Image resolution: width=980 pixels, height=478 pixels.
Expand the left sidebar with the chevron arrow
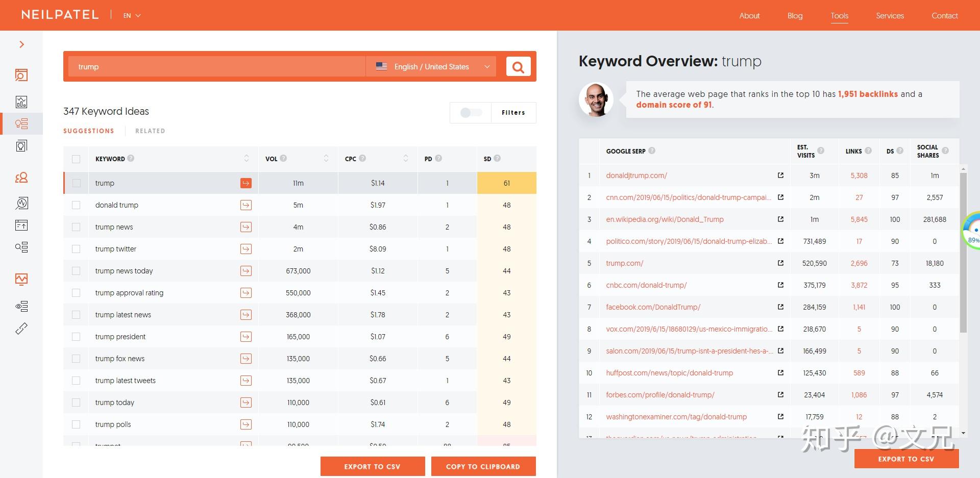tap(21, 44)
